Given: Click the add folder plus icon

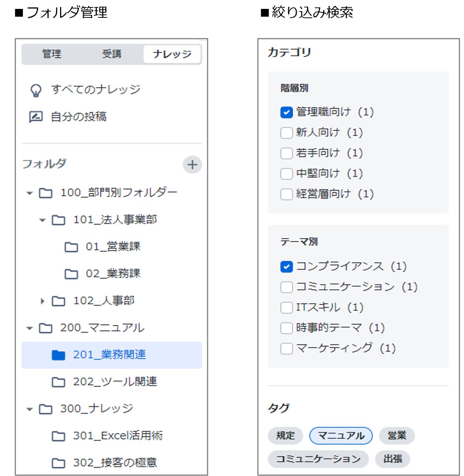Looking at the screenshot, I should pos(192,165).
